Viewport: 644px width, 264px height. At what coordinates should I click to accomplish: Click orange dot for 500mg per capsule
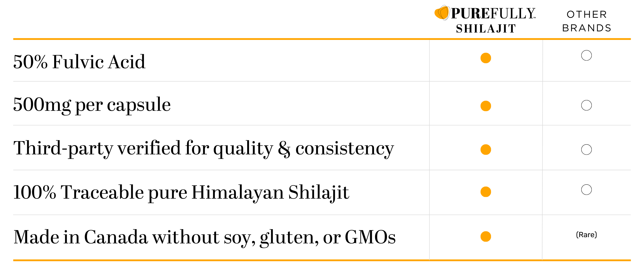pyautogui.click(x=486, y=106)
